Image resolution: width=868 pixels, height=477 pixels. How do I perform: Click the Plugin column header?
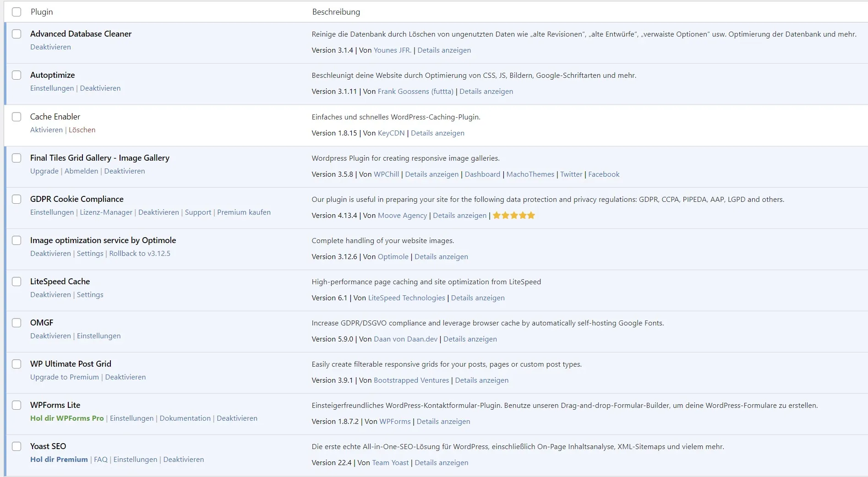click(42, 12)
